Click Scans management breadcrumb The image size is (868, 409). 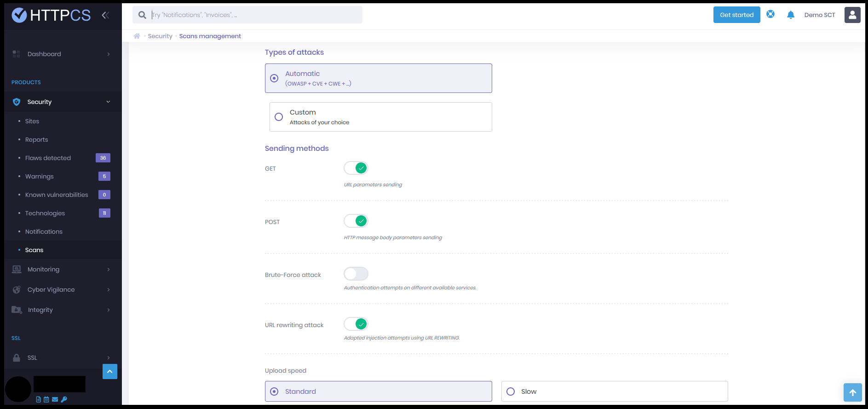210,36
